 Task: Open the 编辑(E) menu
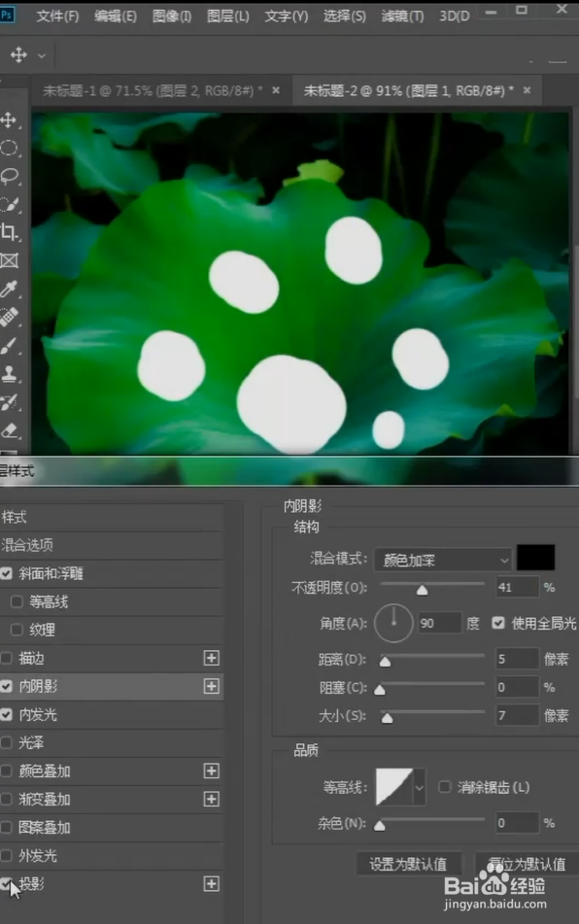click(116, 16)
